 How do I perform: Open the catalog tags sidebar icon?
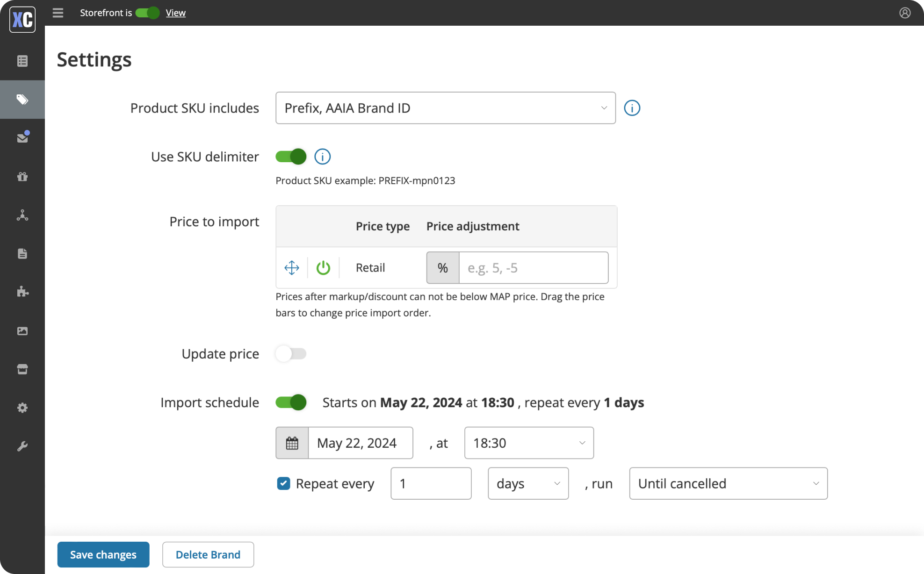[x=22, y=99]
